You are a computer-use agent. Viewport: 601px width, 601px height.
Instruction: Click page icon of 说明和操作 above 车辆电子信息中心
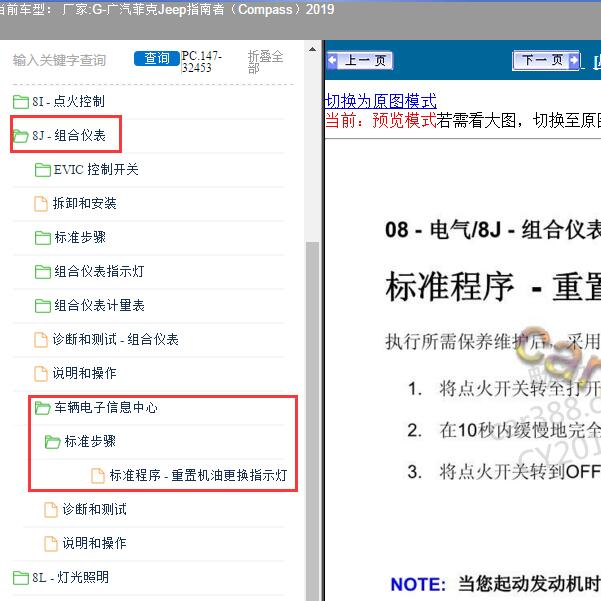(x=41, y=374)
